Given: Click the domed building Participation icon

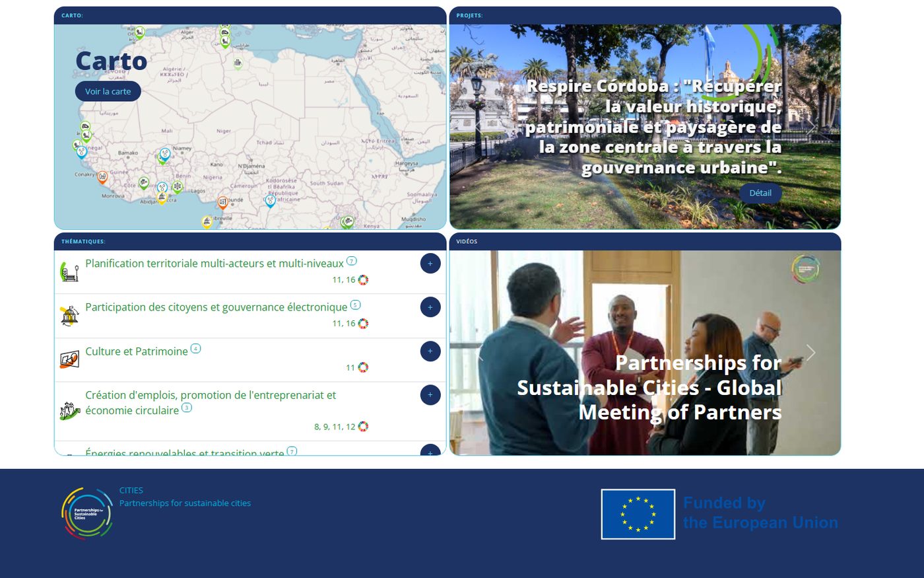Looking at the screenshot, I should [69, 316].
